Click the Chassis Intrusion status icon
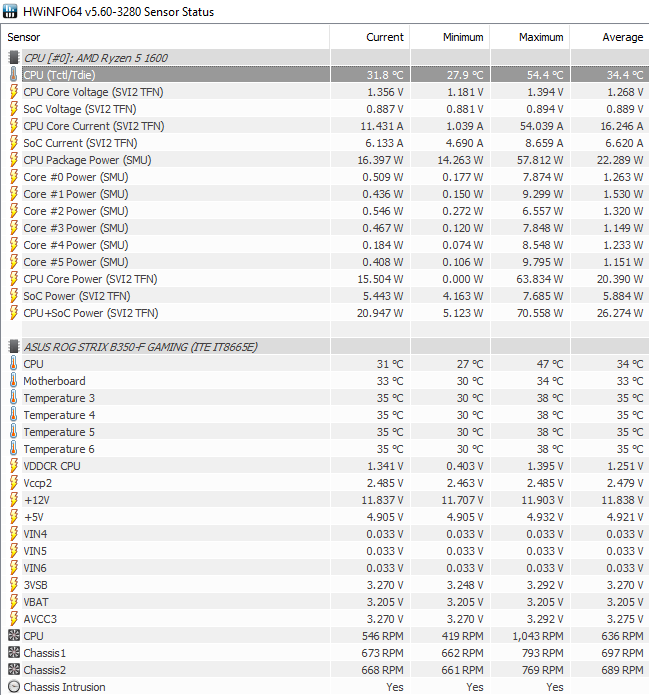The image size is (649, 695). point(14,687)
